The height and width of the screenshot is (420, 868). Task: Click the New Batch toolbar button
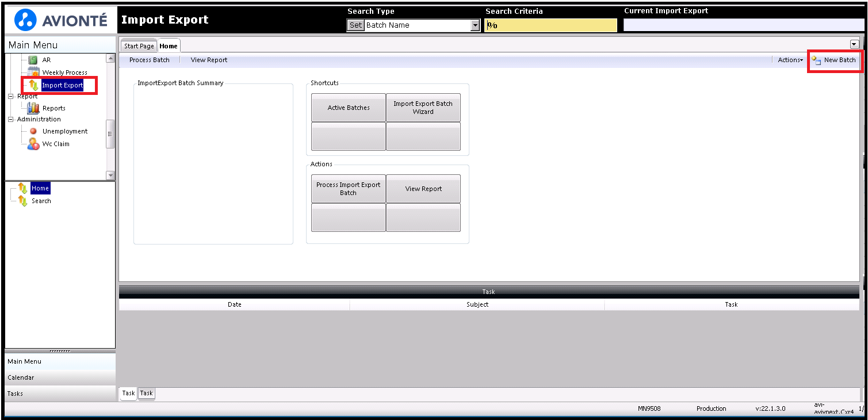(x=833, y=60)
